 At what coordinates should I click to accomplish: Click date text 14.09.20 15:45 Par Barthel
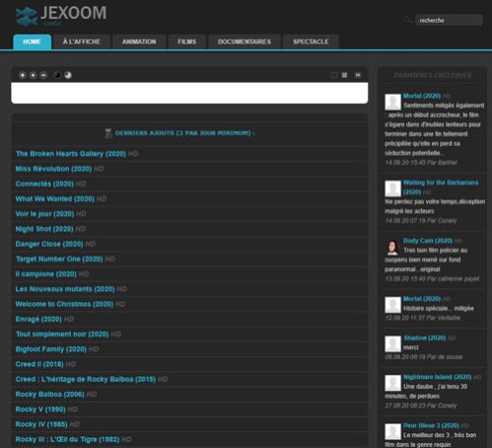(x=421, y=163)
